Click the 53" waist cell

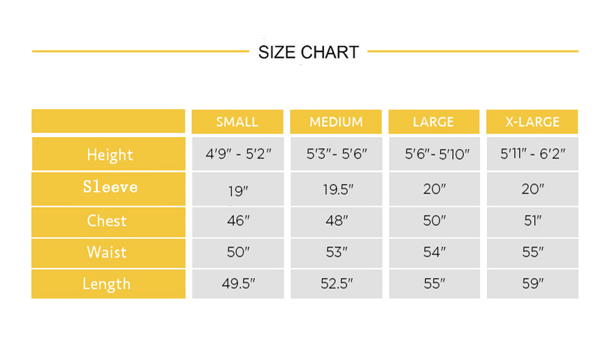[336, 254]
